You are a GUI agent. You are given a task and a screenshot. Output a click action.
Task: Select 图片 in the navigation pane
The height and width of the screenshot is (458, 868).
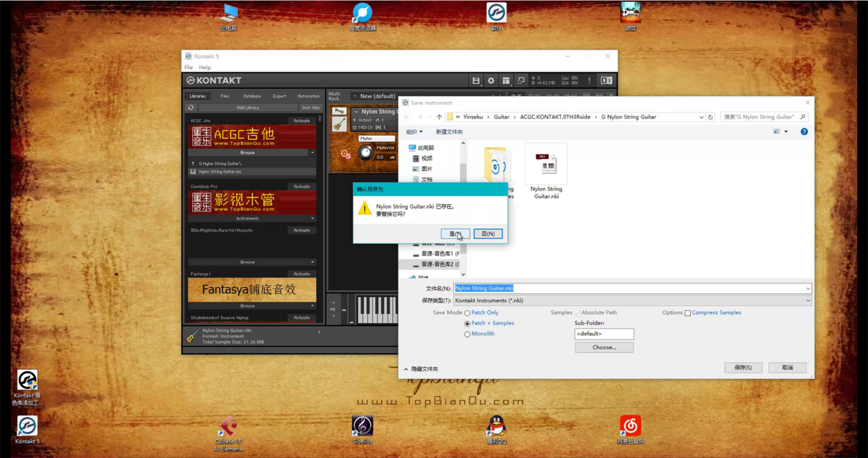pyautogui.click(x=423, y=169)
